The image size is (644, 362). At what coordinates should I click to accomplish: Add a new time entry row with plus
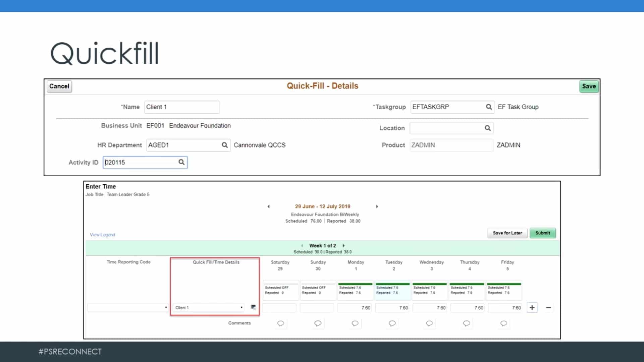click(532, 307)
